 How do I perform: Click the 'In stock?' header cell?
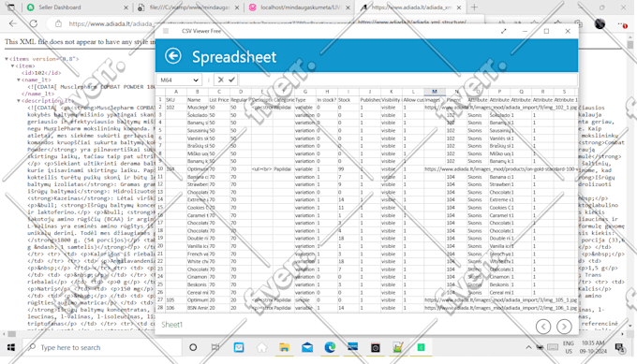tap(327, 100)
